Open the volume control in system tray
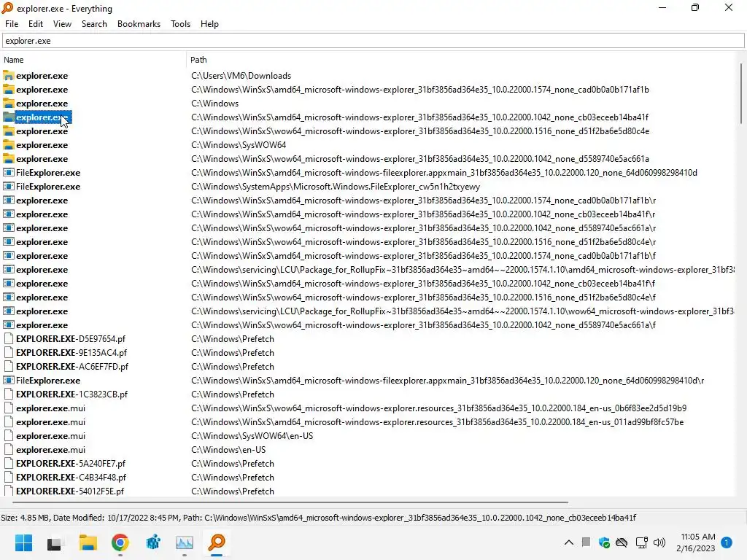This screenshot has width=747, height=560. click(659, 542)
